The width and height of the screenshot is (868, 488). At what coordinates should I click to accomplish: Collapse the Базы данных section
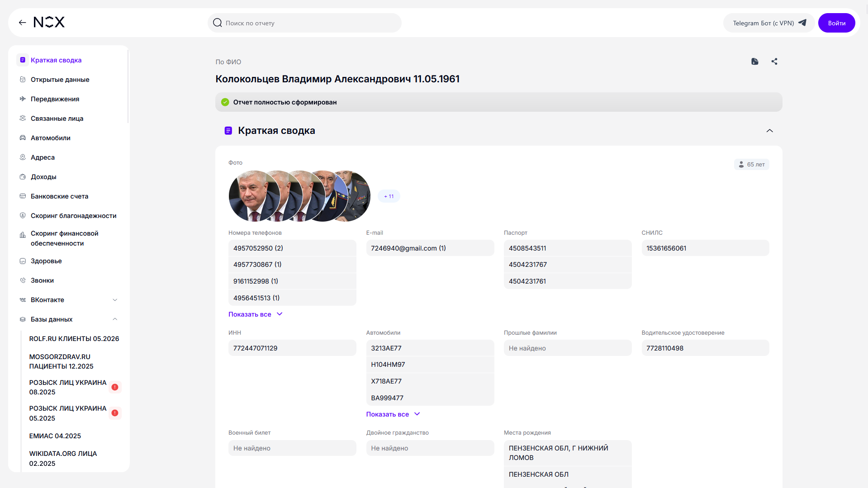pos(115,319)
